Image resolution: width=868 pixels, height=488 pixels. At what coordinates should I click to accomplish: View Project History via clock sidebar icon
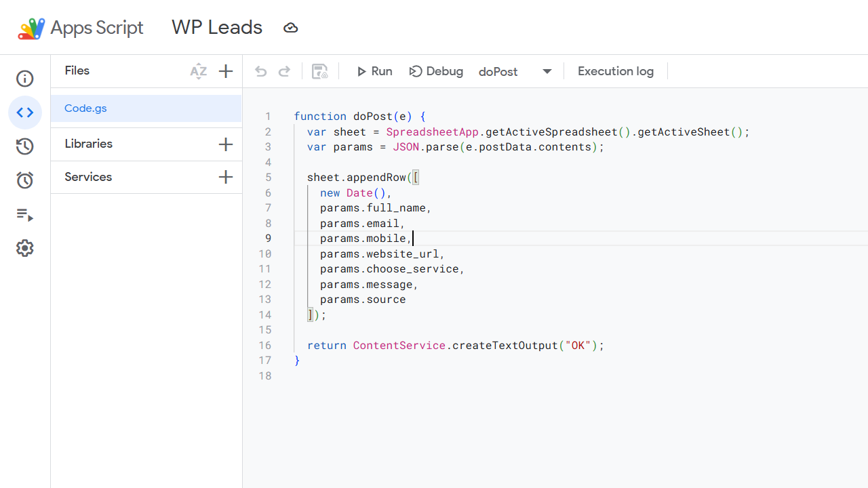click(x=25, y=146)
